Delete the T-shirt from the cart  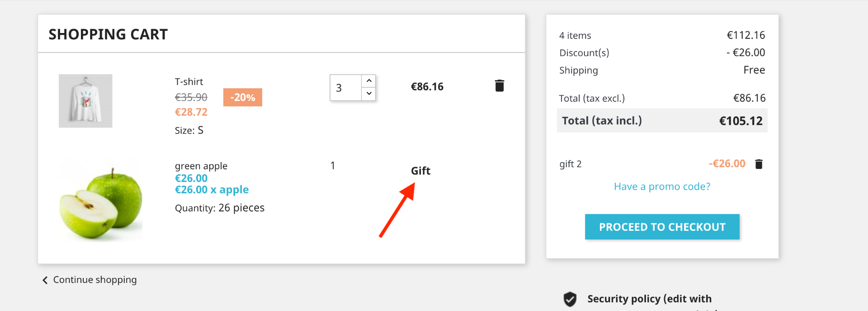click(499, 86)
